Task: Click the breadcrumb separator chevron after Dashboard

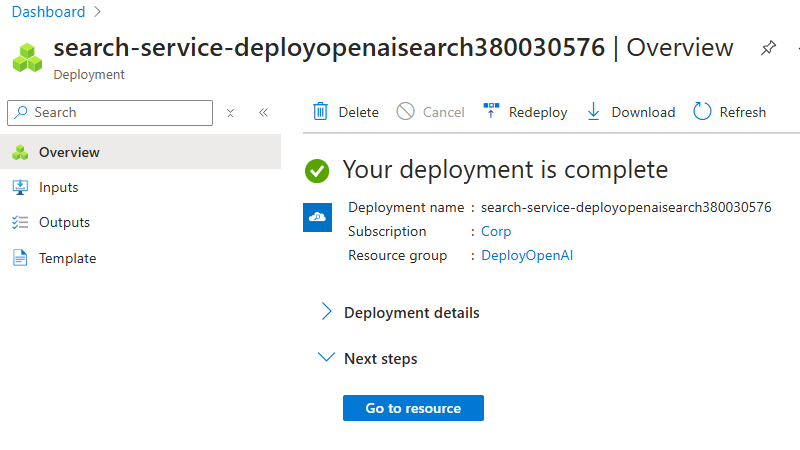Action: pos(97,12)
